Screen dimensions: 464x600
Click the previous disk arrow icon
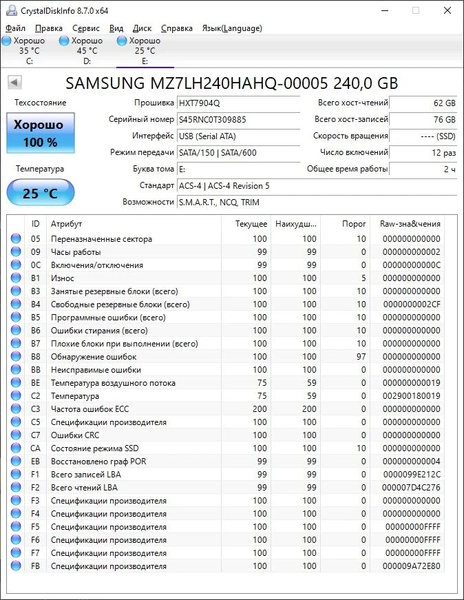(15, 82)
